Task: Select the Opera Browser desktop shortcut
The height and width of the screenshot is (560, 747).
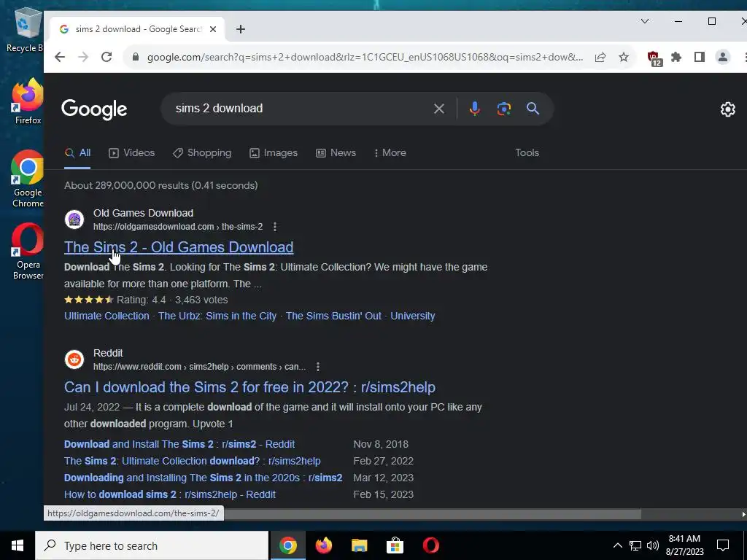Action: (x=28, y=252)
